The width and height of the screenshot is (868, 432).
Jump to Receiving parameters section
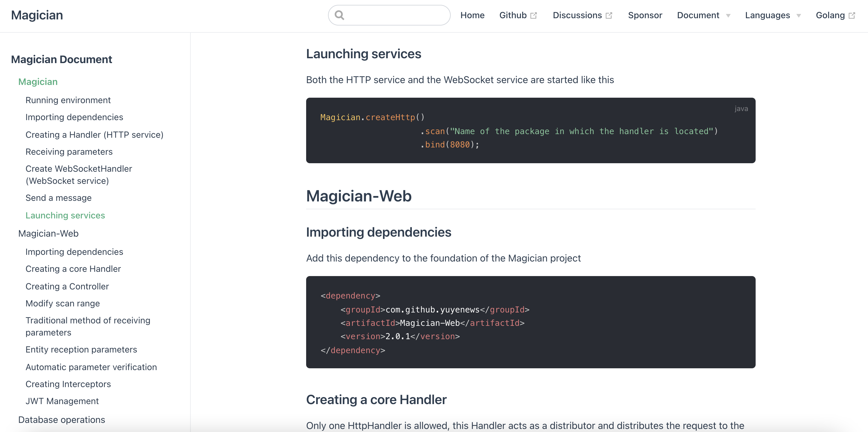69,151
